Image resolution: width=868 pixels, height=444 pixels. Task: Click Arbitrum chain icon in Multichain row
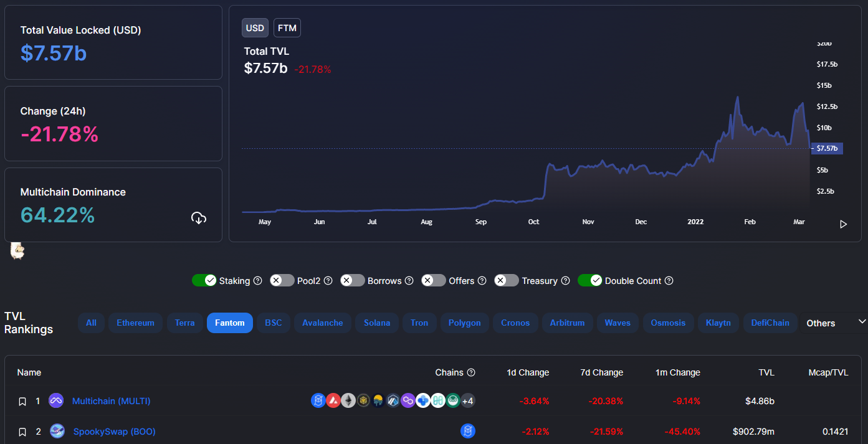[393, 400]
